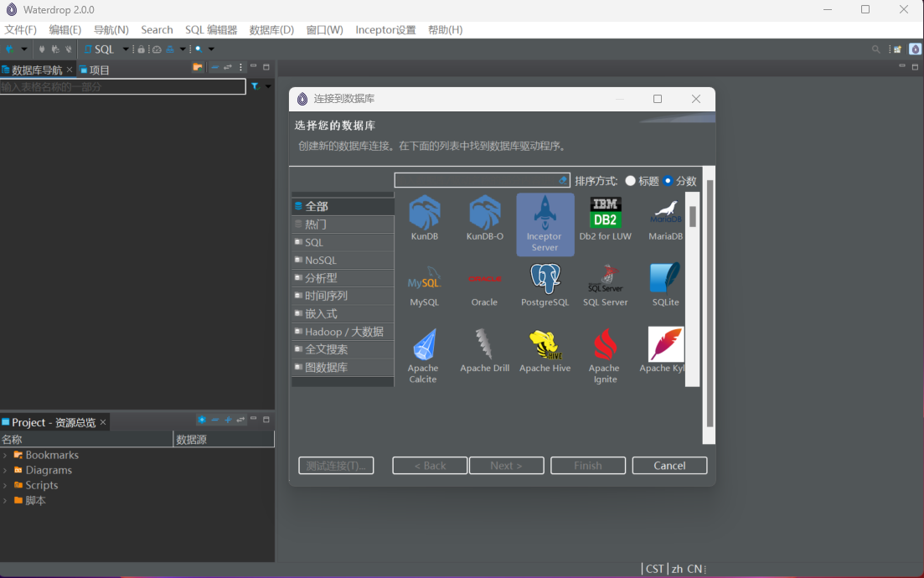Click the new folder icon in navigator
The height and width of the screenshot is (578, 924).
[198, 67]
